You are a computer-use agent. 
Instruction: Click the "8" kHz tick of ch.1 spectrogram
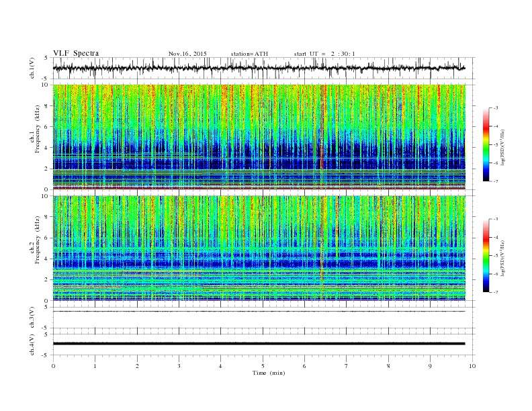47,106
